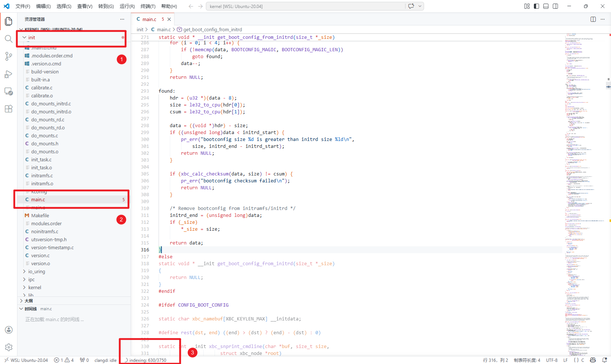
Task: Click the 制表符长度: 4 indentation setting
Action: coord(527,360)
